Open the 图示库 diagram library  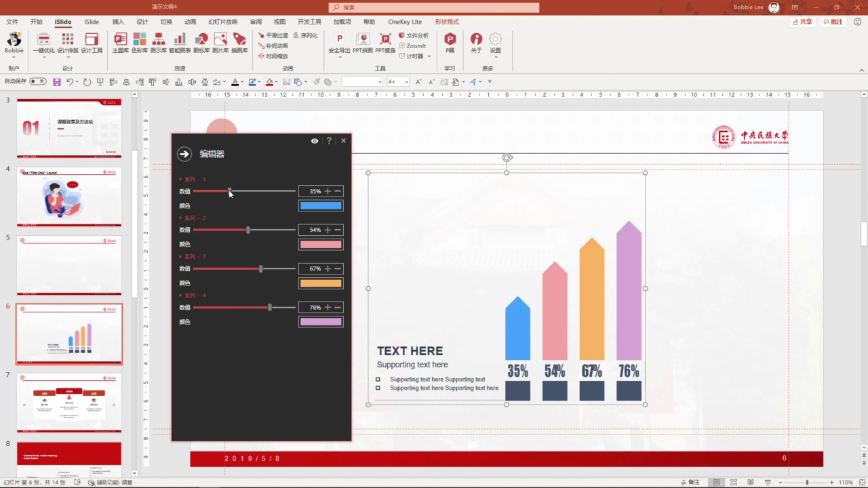[159, 43]
